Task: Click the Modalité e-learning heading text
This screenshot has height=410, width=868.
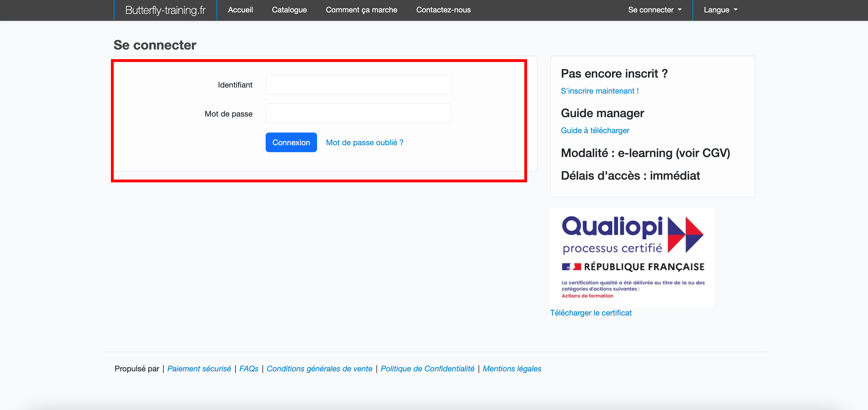Action: (x=645, y=153)
